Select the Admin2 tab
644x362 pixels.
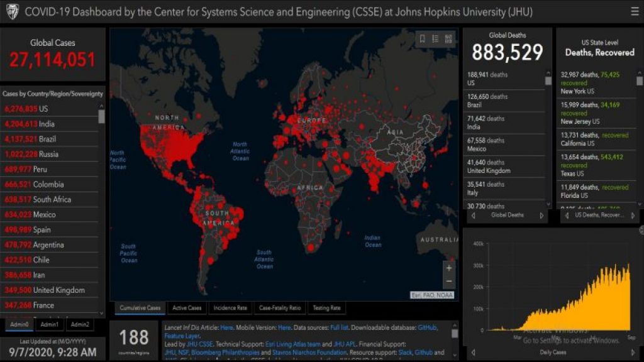pyautogui.click(x=79, y=324)
